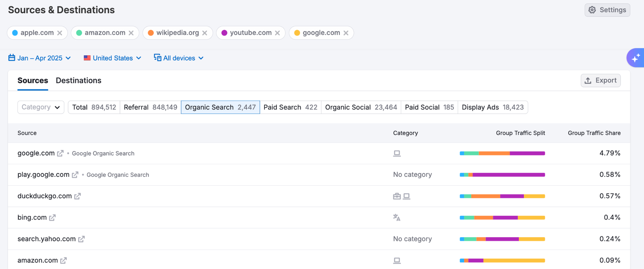Select the Referral 848,149 filter
Viewport: 644px width, 269px height.
151,107
